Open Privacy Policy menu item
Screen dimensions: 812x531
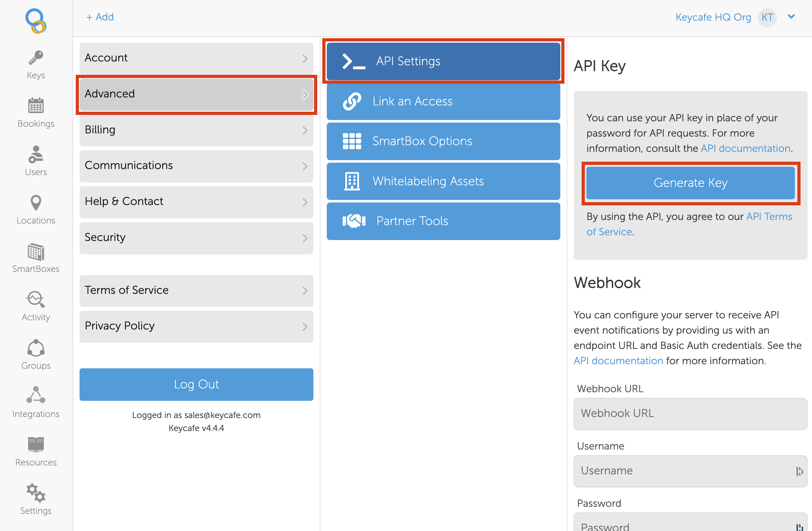pos(196,327)
